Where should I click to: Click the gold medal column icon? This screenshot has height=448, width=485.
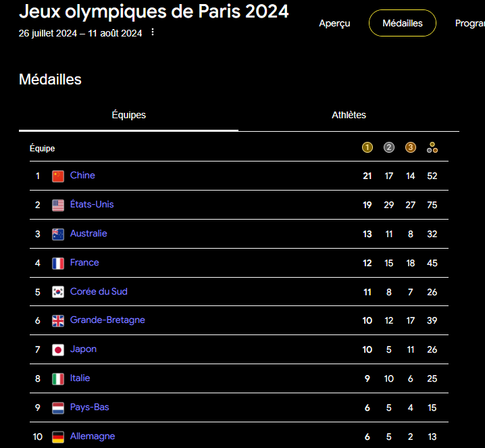367,148
